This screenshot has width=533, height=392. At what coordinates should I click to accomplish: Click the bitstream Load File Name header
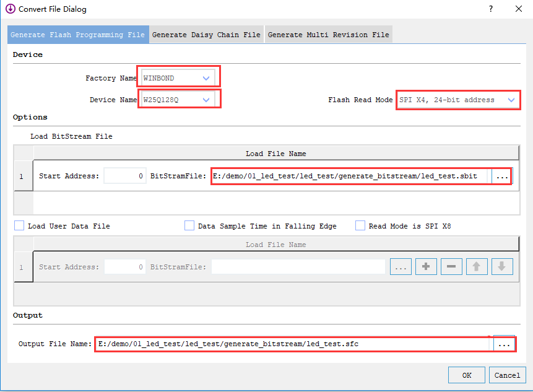click(276, 154)
